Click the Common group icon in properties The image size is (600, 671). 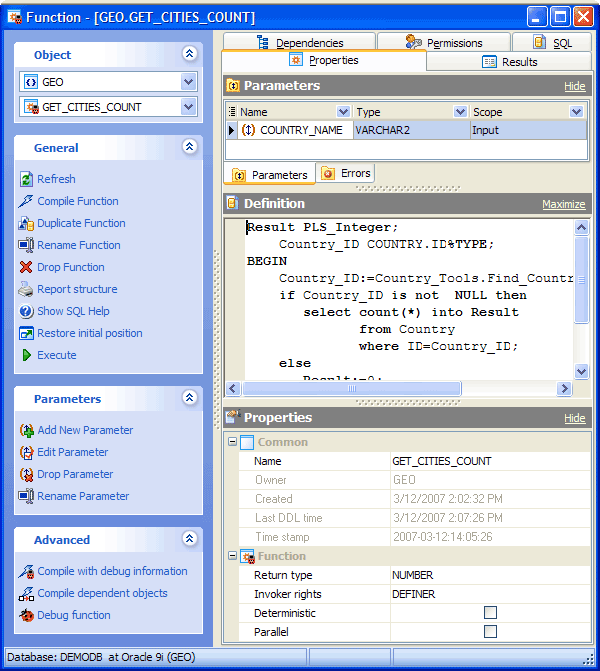click(247, 442)
